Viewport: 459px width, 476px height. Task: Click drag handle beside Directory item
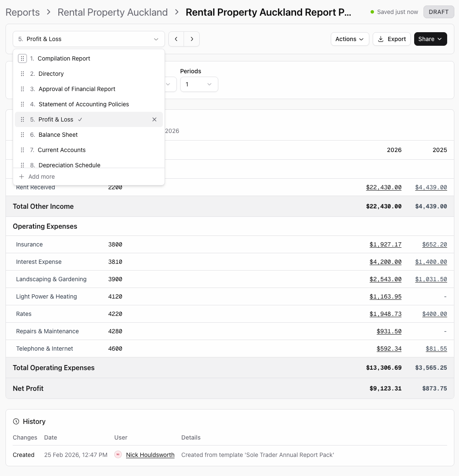tap(22, 74)
